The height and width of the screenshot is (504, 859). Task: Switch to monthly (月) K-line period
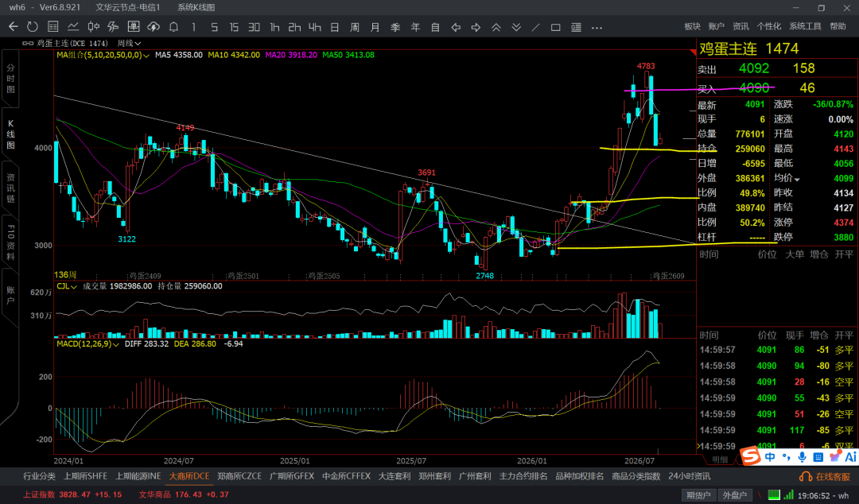pyautogui.click(x=375, y=27)
